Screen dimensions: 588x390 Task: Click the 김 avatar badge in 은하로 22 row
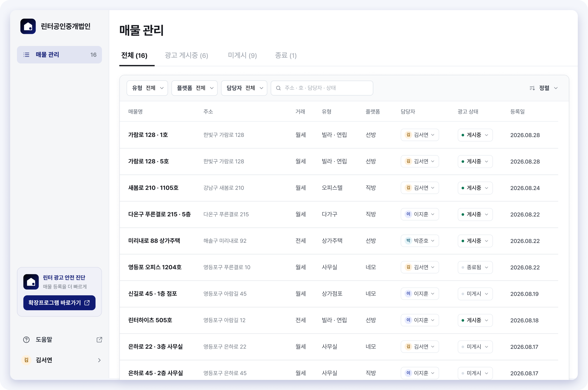[x=408, y=347]
